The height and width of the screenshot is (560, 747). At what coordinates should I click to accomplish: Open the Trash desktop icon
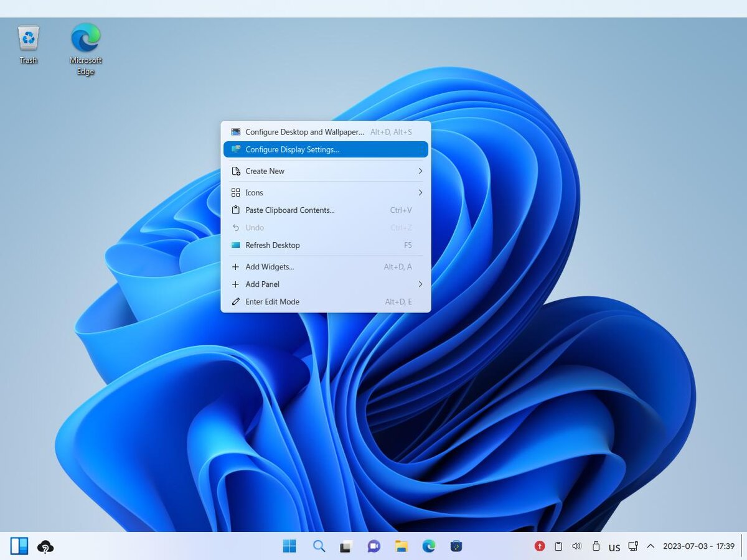coord(29,44)
